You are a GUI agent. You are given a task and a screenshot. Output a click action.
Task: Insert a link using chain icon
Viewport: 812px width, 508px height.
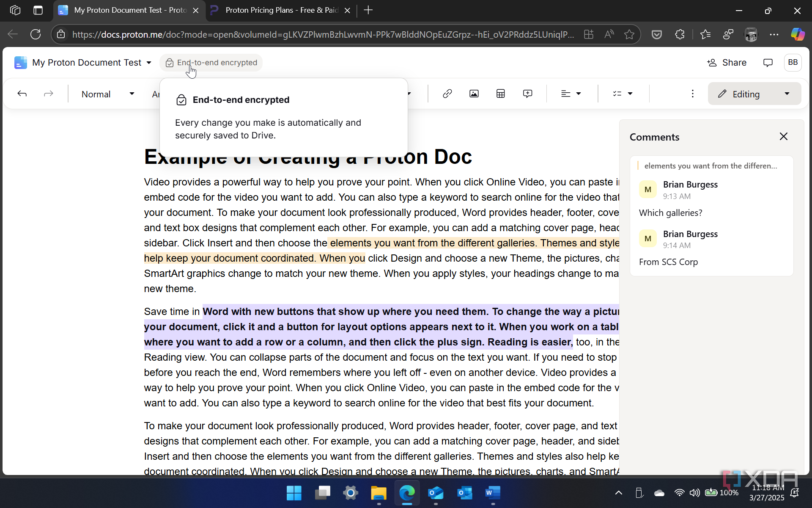coord(447,94)
